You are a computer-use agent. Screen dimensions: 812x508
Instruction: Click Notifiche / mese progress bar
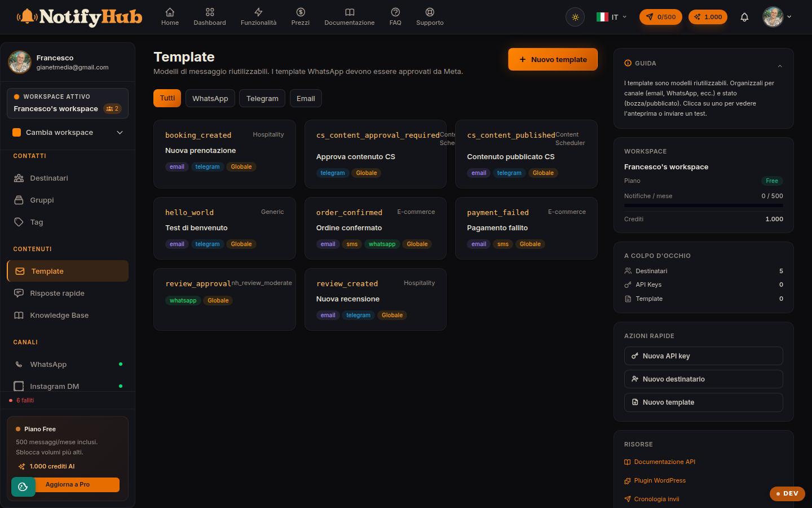[x=704, y=205]
